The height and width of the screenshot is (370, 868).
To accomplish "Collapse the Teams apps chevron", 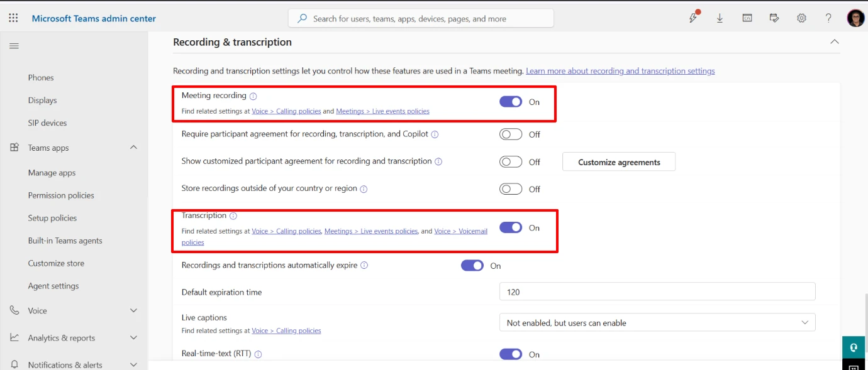I will pyautogui.click(x=133, y=148).
